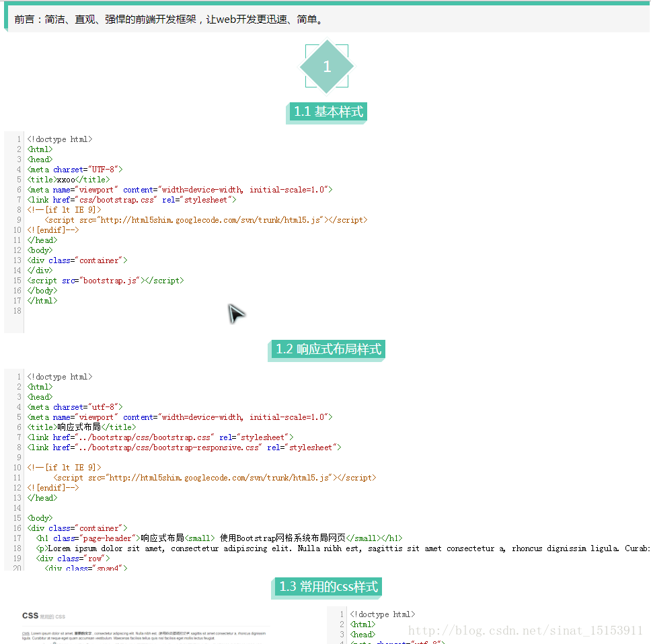Click the h1 class="page-header" code line

coord(219,538)
